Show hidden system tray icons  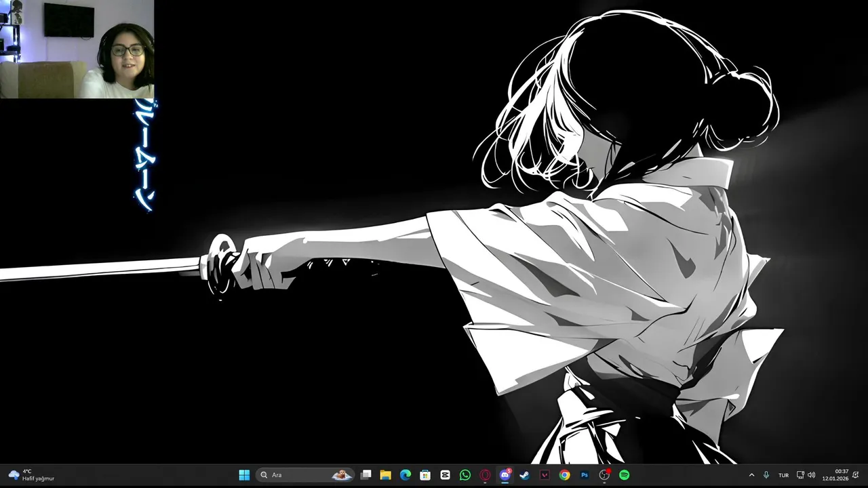tap(751, 475)
